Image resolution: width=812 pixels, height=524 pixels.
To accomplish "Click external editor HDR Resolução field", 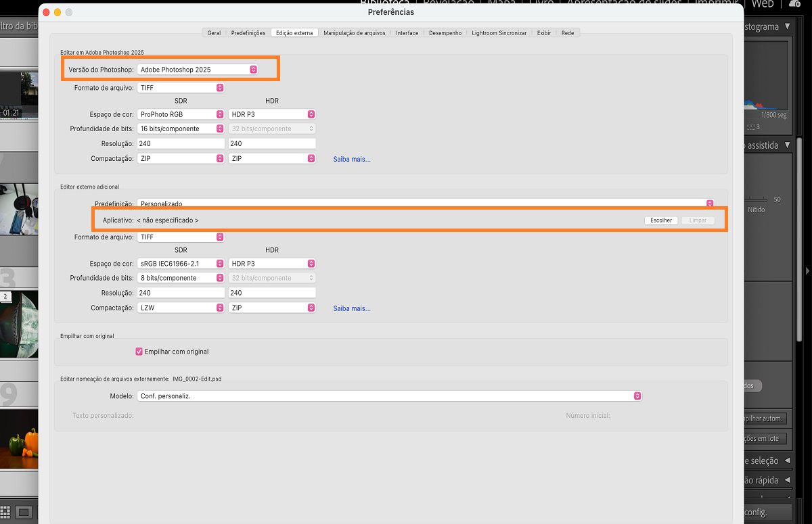I will pos(272,293).
